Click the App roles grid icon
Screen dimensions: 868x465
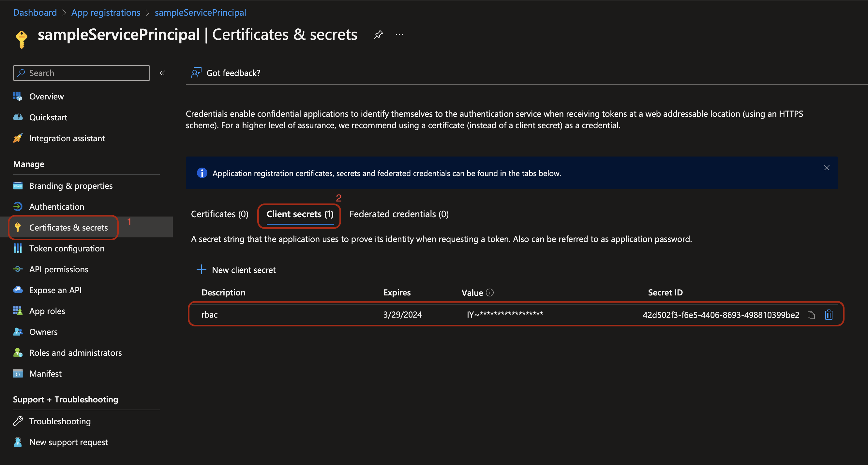[x=18, y=311]
